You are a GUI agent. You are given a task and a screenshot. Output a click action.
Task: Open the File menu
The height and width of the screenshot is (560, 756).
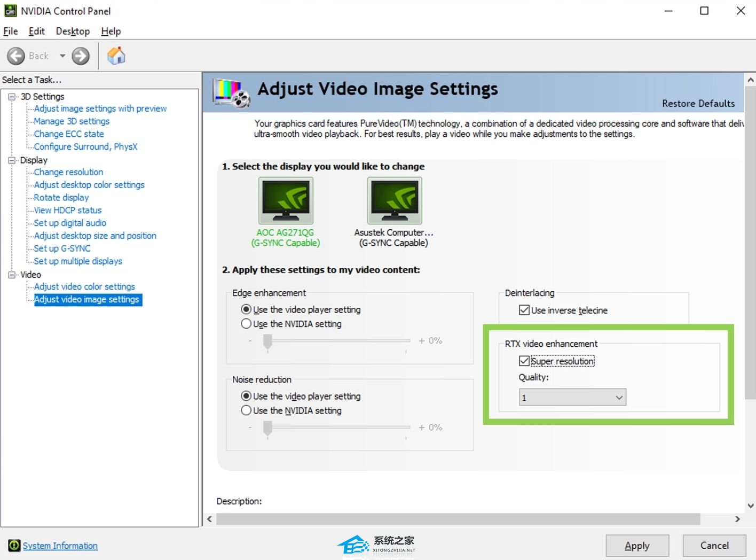pos(11,32)
